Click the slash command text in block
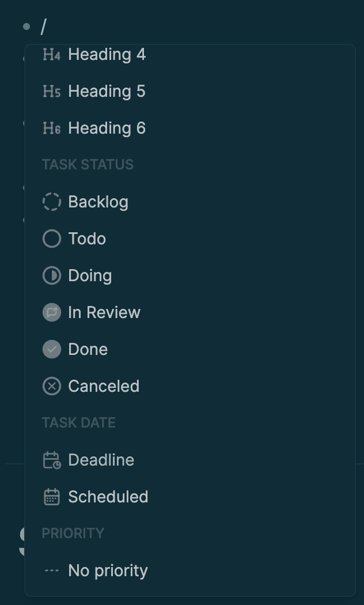Image resolution: width=364 pixels, height=605 pixels. coord(43,27)
